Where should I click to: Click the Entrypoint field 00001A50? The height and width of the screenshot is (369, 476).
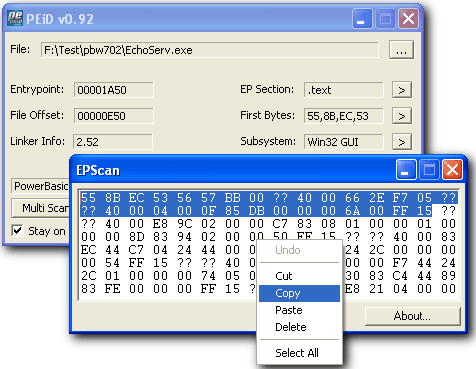pyautogui.click(x=113, y=90)
